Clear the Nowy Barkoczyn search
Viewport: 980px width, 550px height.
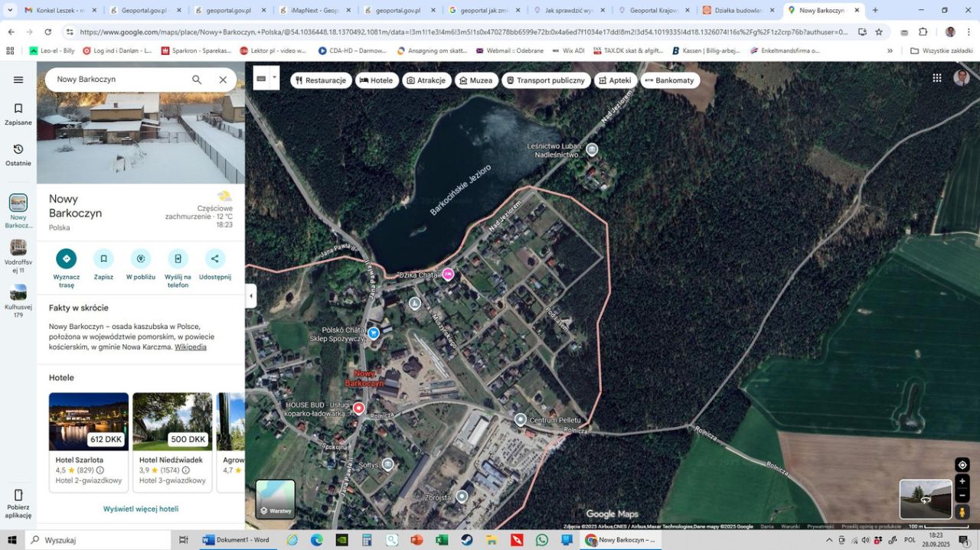pos(223,80)
